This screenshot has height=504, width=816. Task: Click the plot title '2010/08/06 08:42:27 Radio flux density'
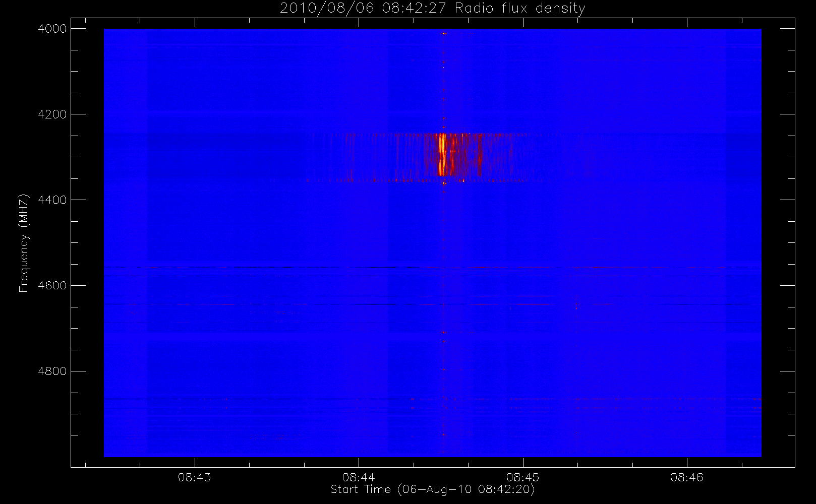(x=432, y=9)
